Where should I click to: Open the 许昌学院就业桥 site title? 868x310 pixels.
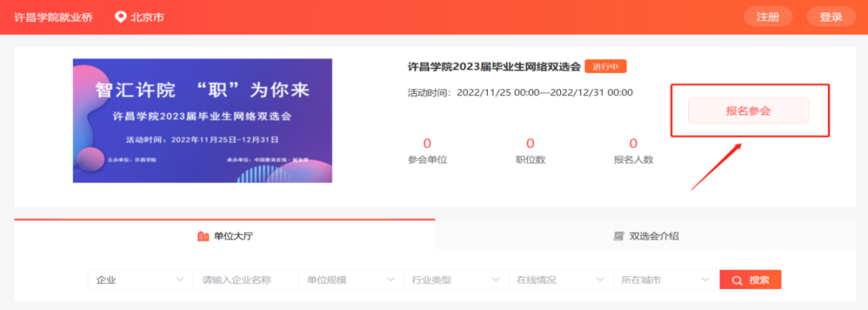[x=53, y=17]
